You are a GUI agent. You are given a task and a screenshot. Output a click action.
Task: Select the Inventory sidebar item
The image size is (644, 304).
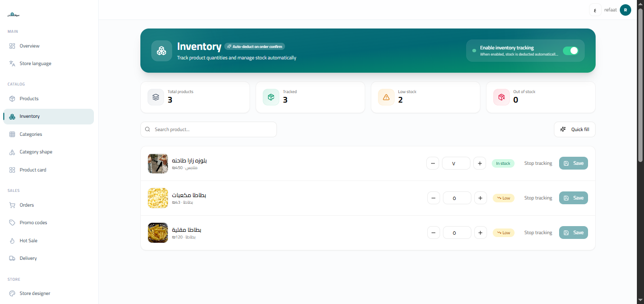(x=48, y=116)
